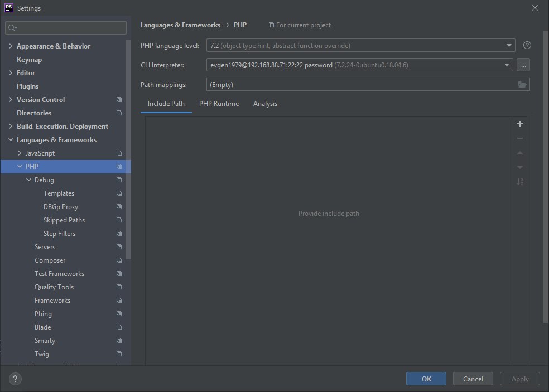
Task: Click the Cancel button
Action: (x=473, y=379)
